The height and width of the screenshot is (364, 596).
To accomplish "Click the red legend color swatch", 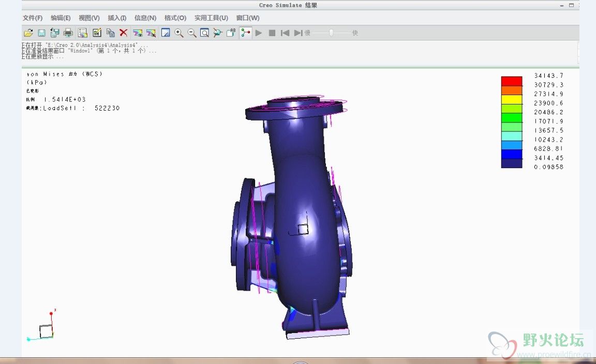I will click(512, 81).
